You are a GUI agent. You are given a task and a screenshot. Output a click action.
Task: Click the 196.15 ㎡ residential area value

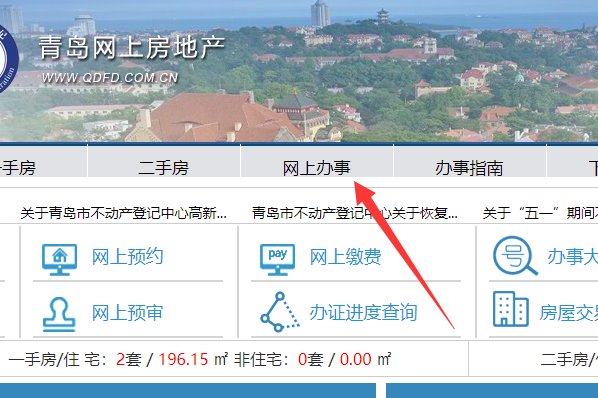tap(193, 359)
